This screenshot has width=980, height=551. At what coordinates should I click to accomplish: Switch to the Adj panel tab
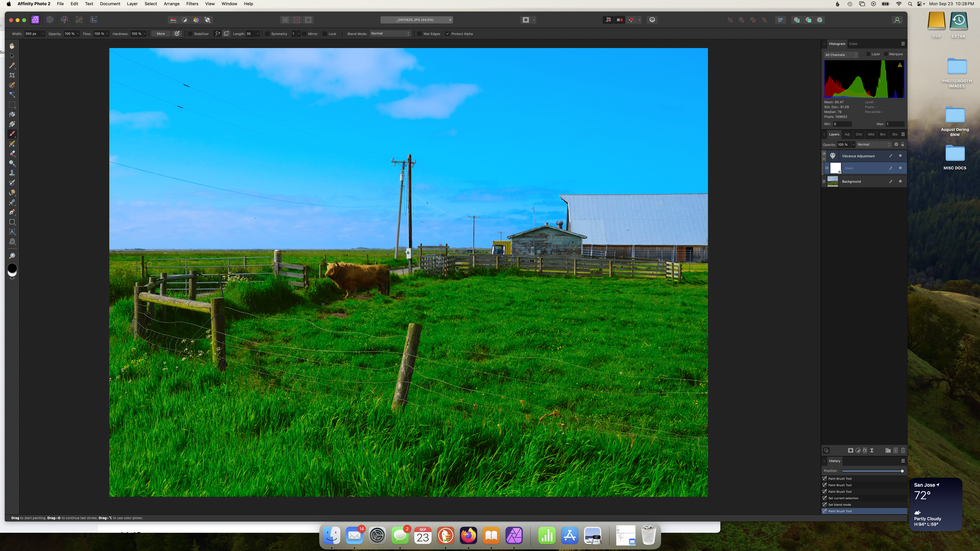click(x=847, y=134)
